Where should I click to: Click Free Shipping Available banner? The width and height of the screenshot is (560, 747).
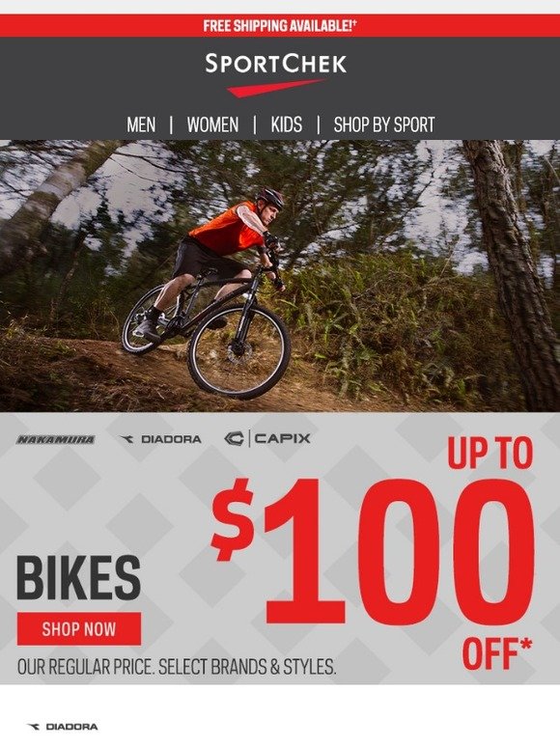click(x=280, y=26)
